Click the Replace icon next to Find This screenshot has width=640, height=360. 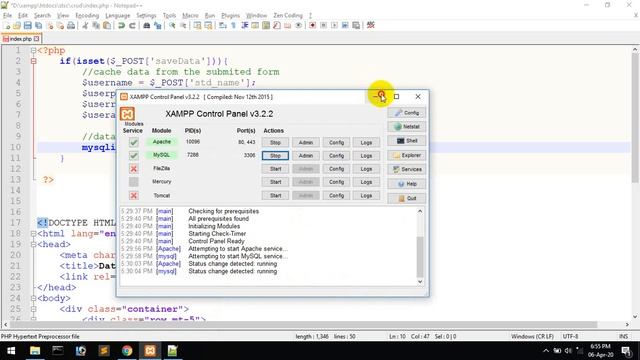158,25
